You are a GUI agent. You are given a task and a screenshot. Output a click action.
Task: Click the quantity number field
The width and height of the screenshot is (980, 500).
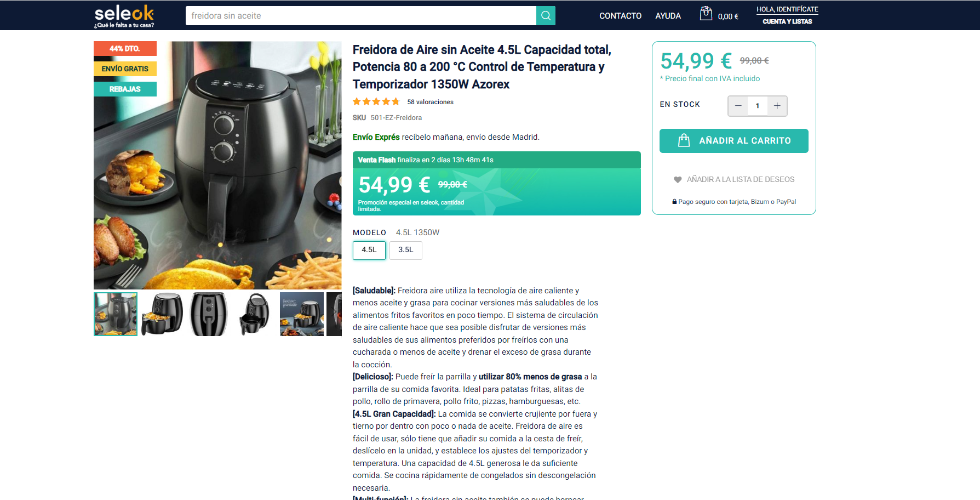(x=758, y=106)
